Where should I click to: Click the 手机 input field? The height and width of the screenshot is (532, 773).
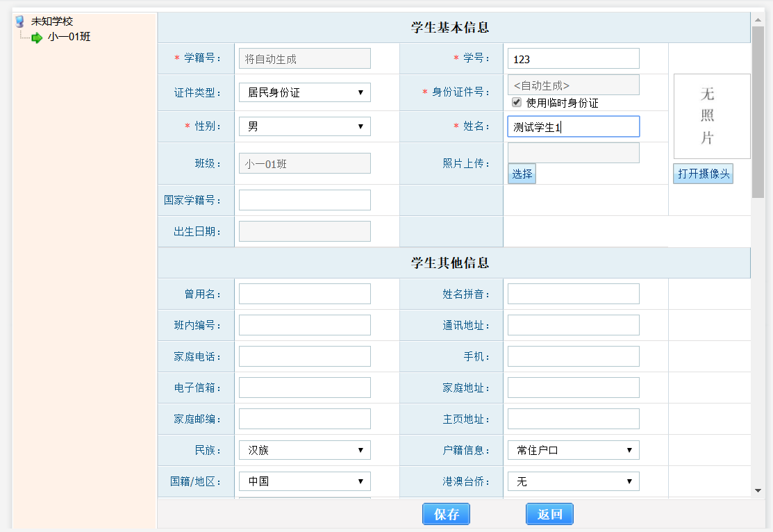click(x=572, y=356)
